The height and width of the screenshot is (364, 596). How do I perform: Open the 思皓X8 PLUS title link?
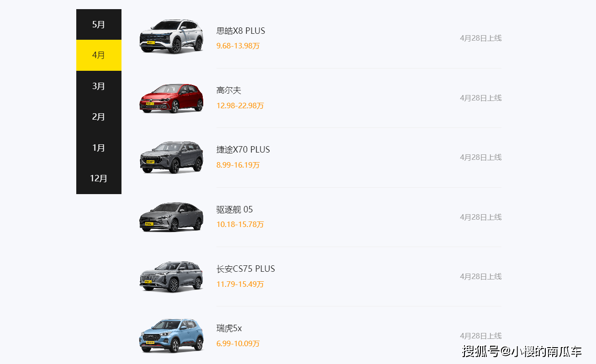click(x=241, y=31)
